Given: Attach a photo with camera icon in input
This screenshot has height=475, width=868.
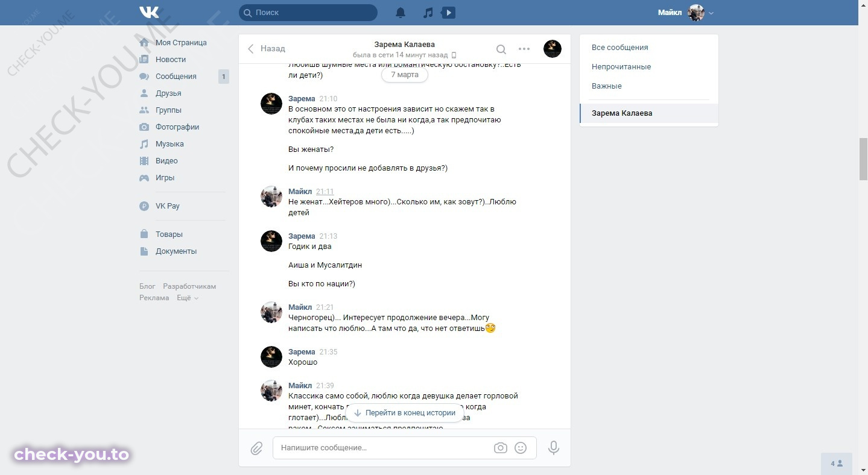Looking at the screenshot, I should click(x=500, y=448).
